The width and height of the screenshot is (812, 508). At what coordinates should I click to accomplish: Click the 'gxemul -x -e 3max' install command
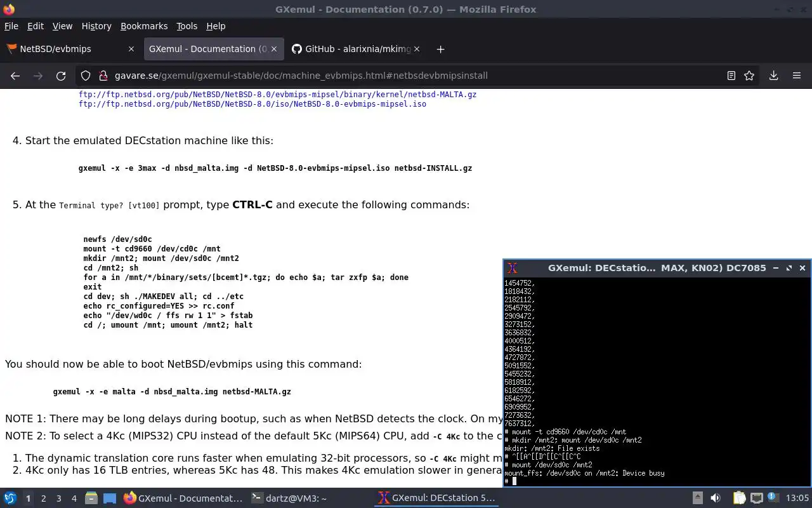click(x=275, y=168)
